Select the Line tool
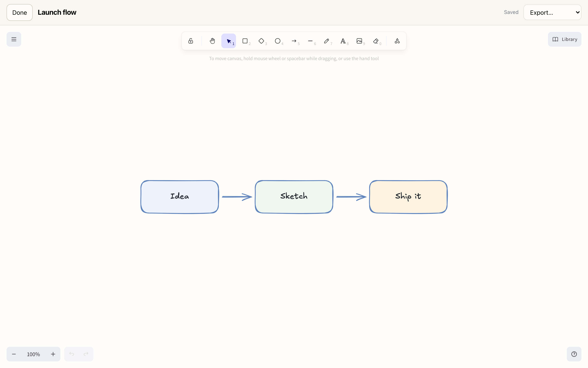Screen dimensions: 588x368 [x=310, y=41]
